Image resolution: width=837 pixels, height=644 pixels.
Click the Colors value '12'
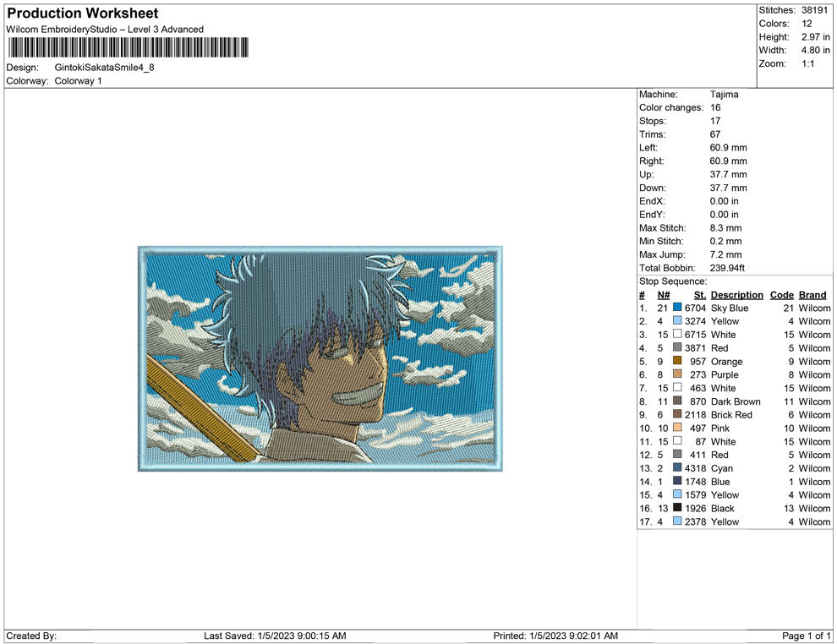coord(807,24)
